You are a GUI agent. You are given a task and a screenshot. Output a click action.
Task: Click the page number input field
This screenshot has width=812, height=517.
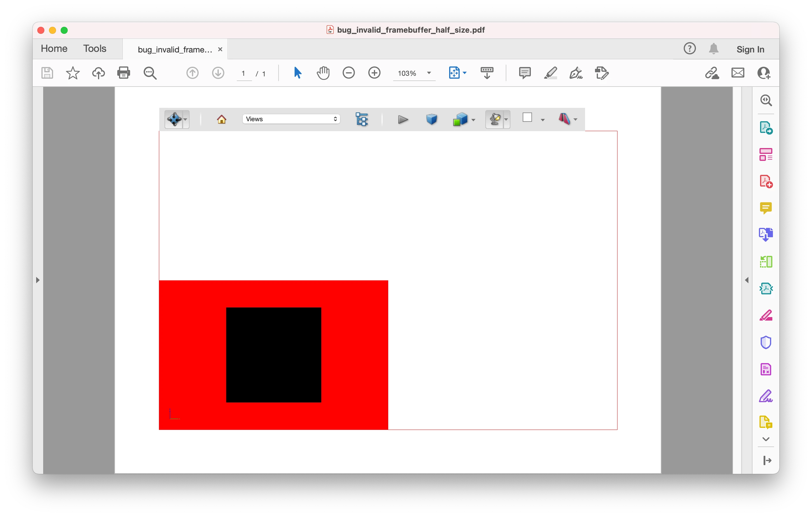244,73
